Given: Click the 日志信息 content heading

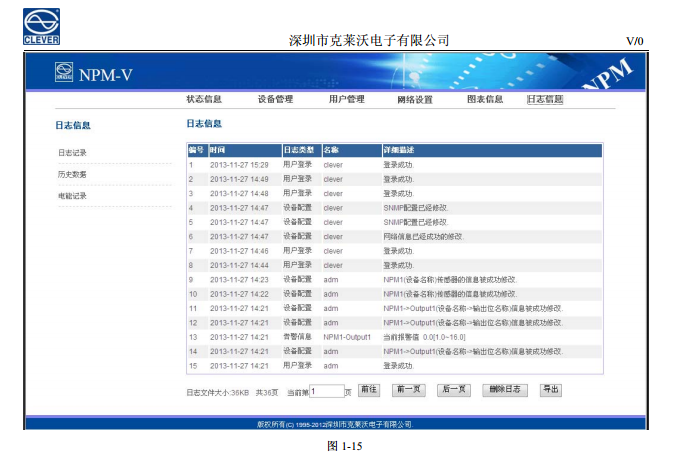Looking at the screenshot, I should point(204,124).
